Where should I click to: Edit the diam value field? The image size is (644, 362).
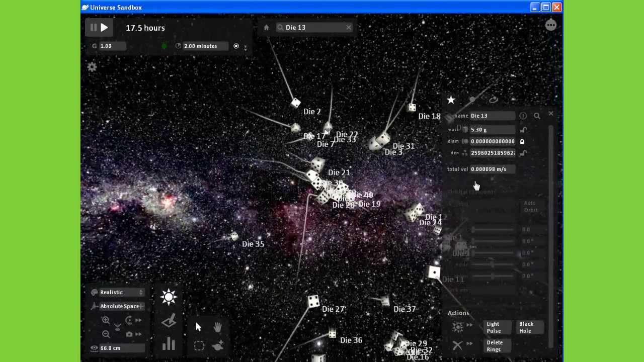[493, 141]
